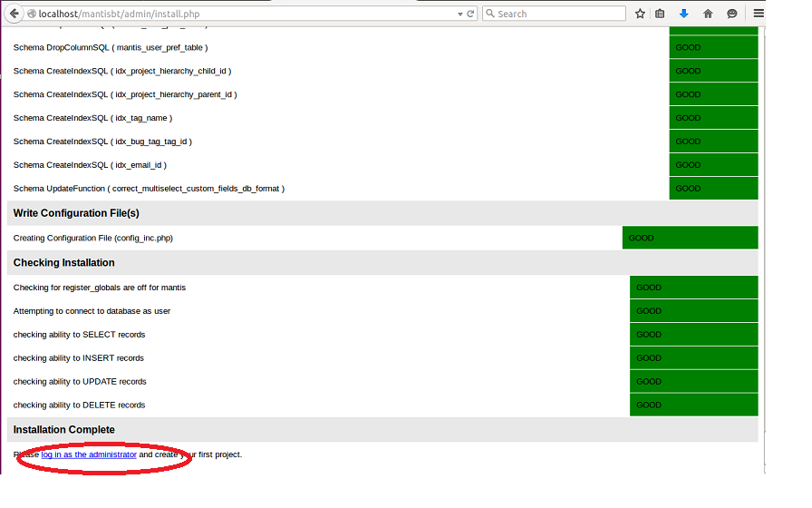Click 'idx_project_hierarchy_parent_id' schema row text

[125, 95]
